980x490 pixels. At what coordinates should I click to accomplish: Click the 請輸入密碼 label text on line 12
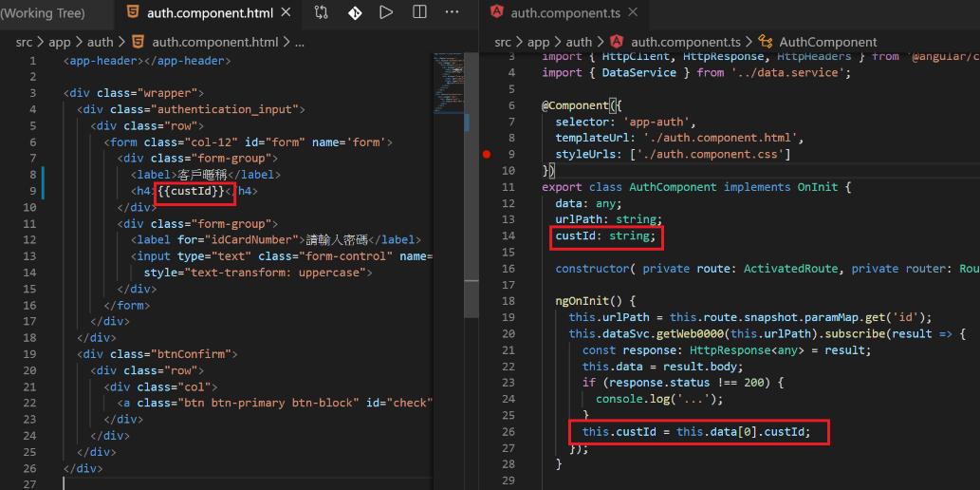pos(338,239)
